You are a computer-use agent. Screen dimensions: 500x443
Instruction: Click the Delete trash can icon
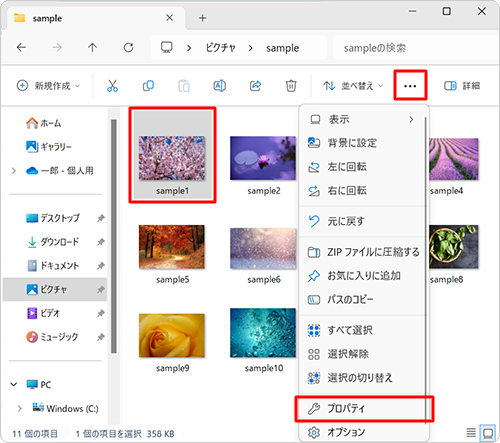point(291,86)
